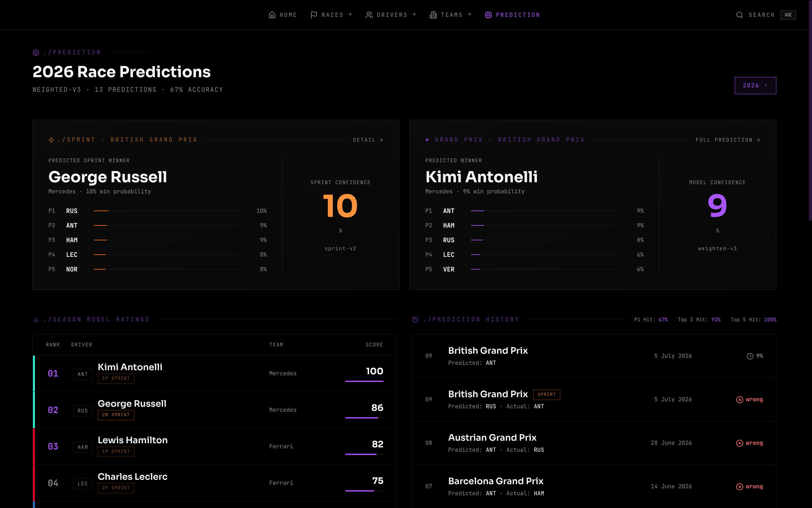Click the 2P SPRINT tag under Charles Leclerc
The width and height of the screenshot is (812, 508).
pyautogui.click(x=116, y=488)
